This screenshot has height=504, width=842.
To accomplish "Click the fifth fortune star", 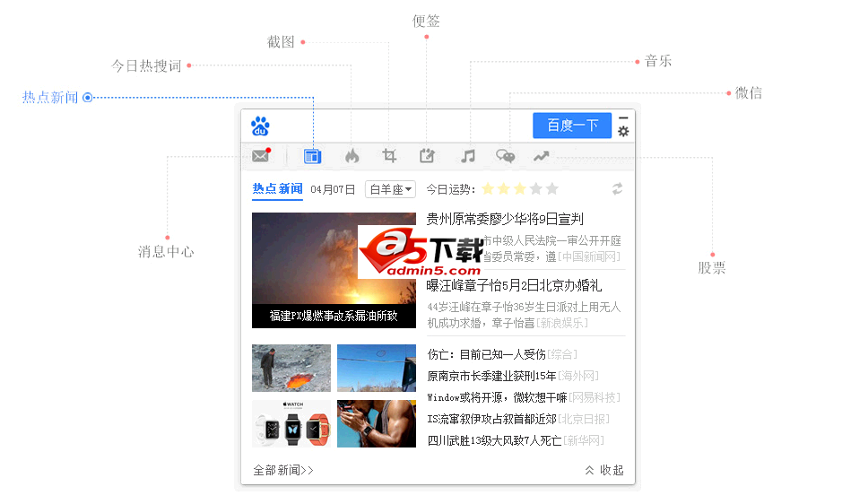I will point(552,188).
